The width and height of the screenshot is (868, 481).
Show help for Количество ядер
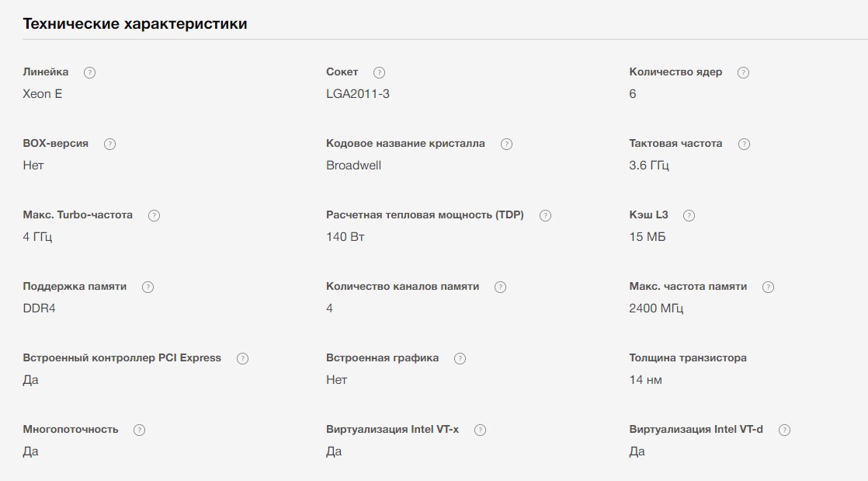pos(744,72)
